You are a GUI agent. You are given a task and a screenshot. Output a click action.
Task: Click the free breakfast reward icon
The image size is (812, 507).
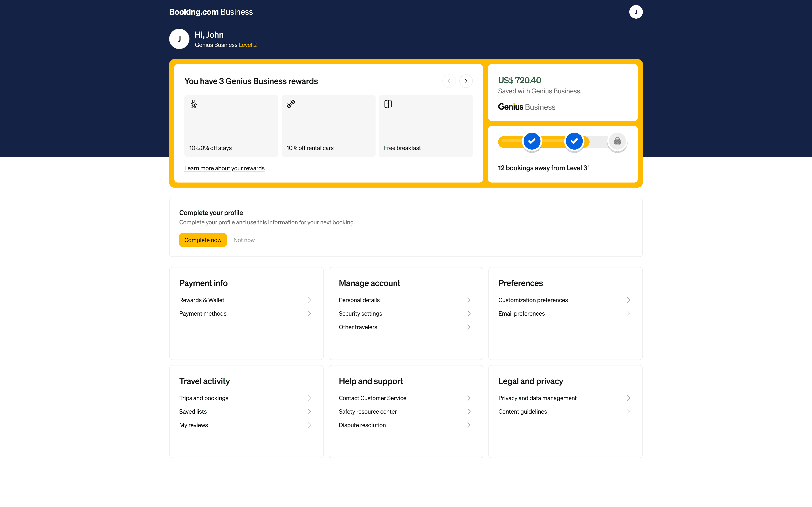388,104
